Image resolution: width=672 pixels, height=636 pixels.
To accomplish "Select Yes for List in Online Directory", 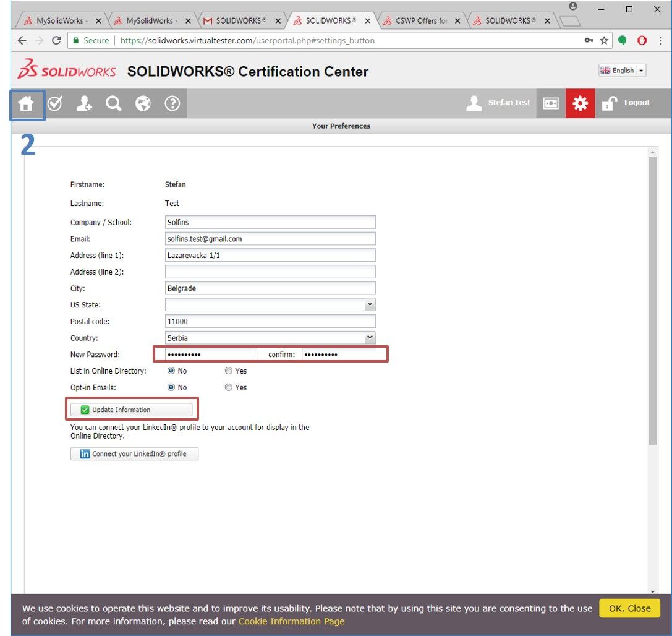I will click(x=228, y=371).
